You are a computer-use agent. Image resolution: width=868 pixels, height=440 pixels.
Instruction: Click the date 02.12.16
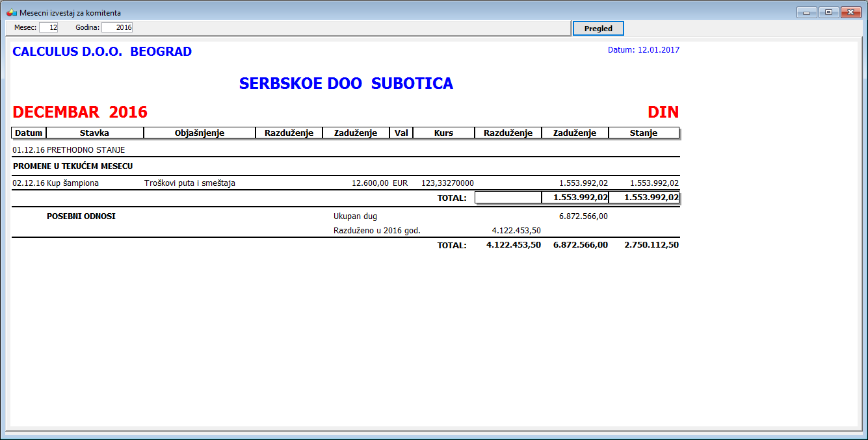(x=29, y=183)
